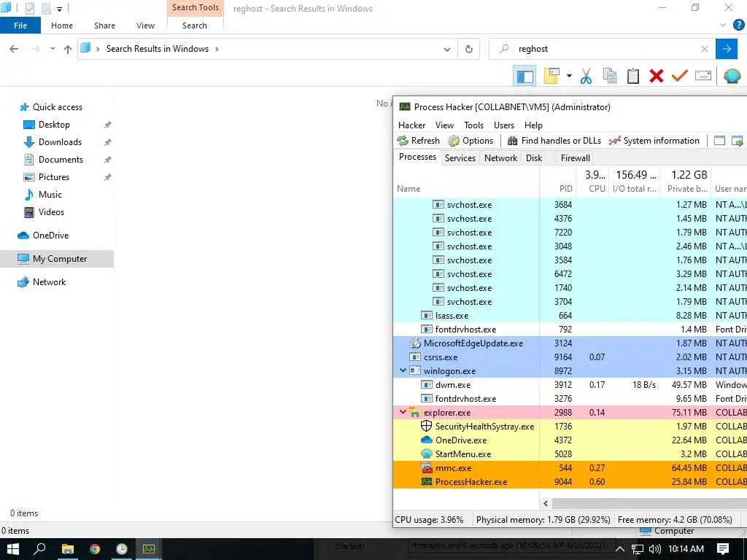Viewport: 747px width, 560px height.
Task: Collapse the winlogon.exe process tree
Action: 403,370
